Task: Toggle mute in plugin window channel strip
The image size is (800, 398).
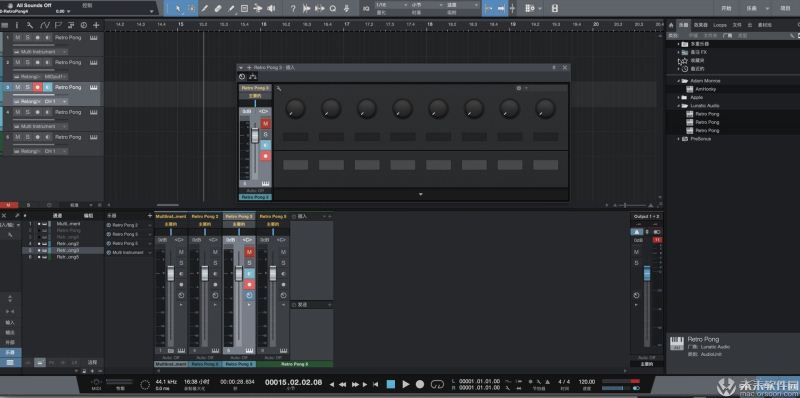Action: (x=265, y=123)
